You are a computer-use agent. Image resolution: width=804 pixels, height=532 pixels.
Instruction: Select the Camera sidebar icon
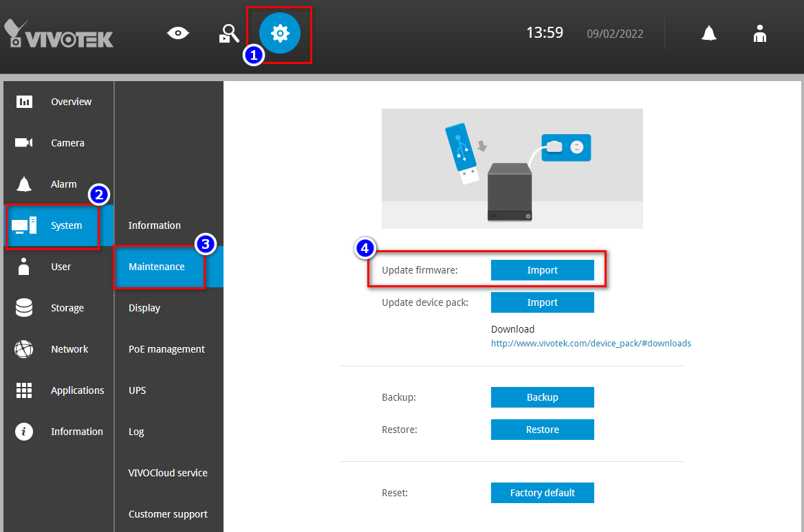pyautogui.click(x=24, y=142)
